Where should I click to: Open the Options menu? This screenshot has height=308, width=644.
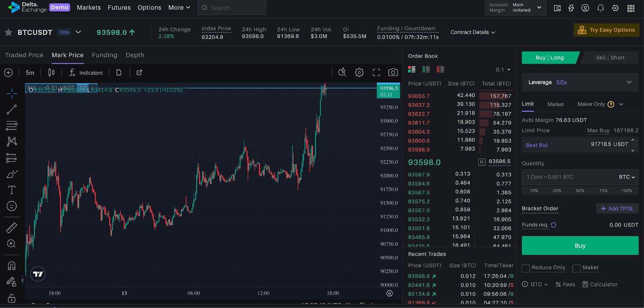149,8
